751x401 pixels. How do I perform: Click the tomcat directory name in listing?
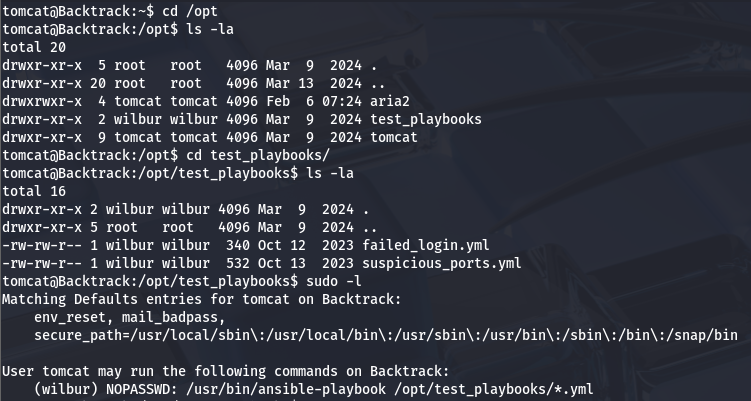tap(394, 137)
